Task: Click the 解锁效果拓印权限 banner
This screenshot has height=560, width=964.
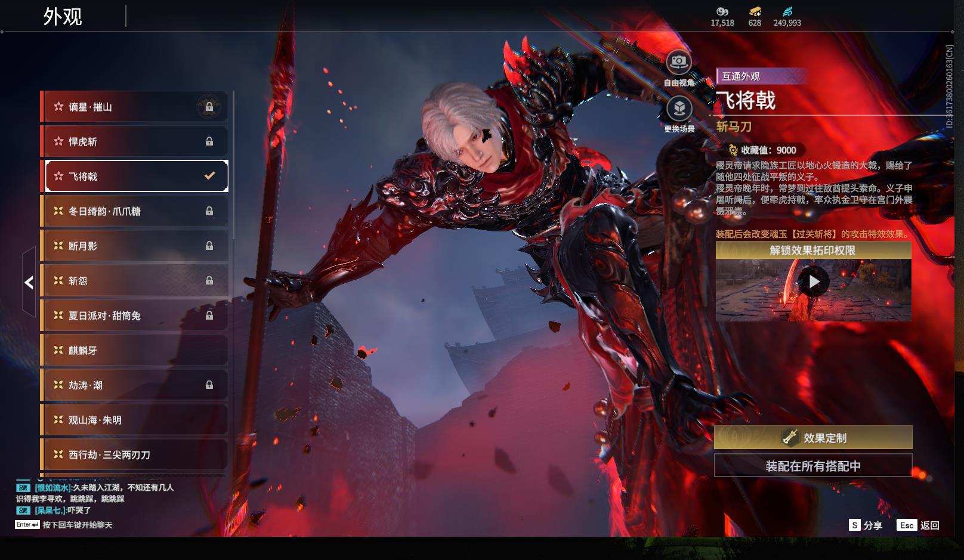Action: point(813,250)
